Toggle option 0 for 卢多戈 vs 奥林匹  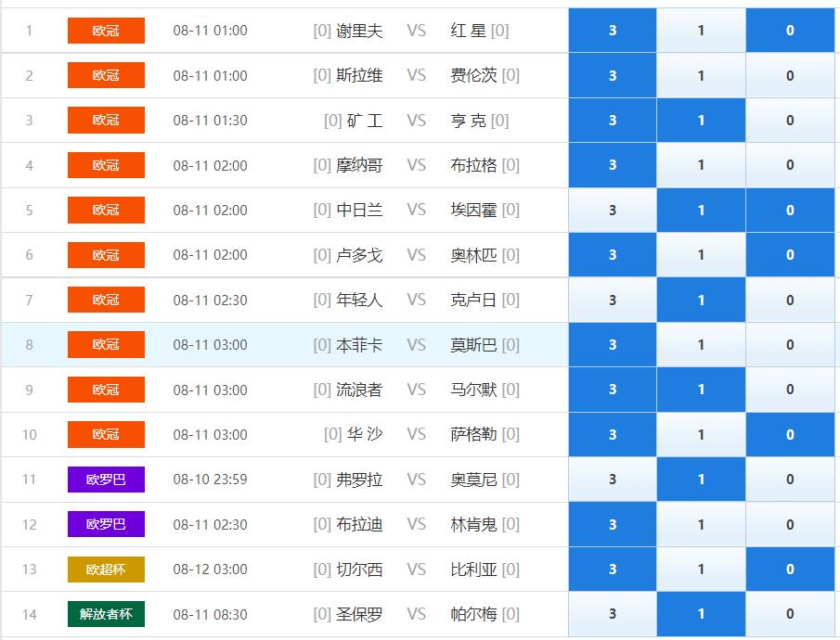click(790, 255)
